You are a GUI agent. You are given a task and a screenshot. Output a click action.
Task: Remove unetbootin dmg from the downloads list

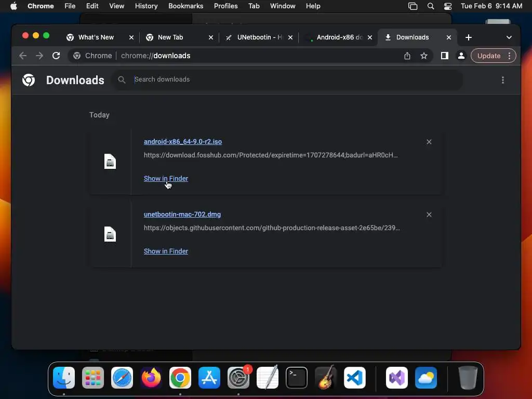(429, 215)
